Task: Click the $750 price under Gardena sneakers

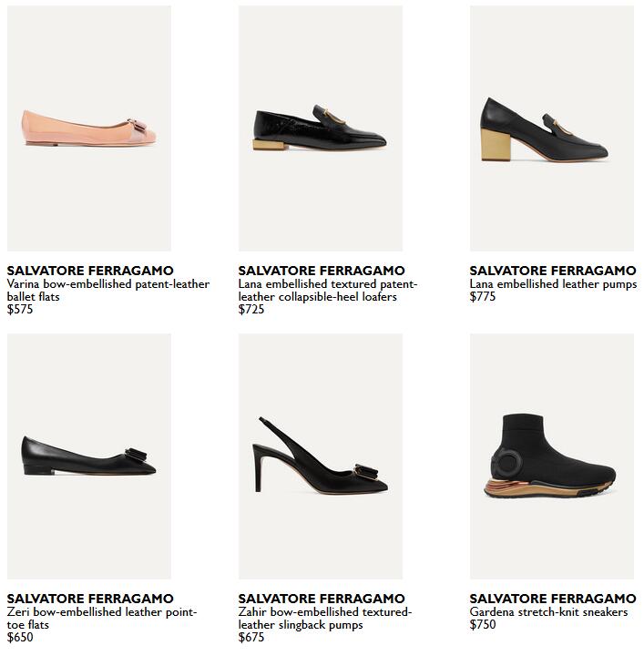Action: click(483, 625)
